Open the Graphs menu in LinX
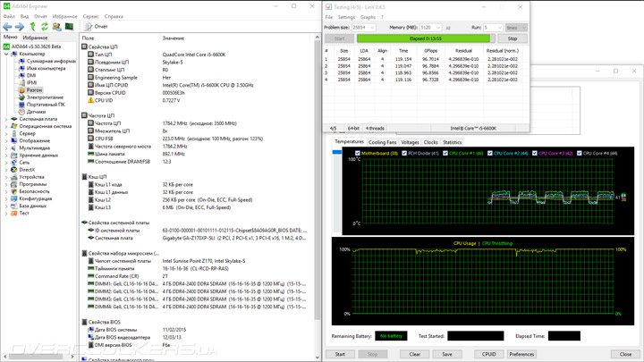 (x=368, y=17)
